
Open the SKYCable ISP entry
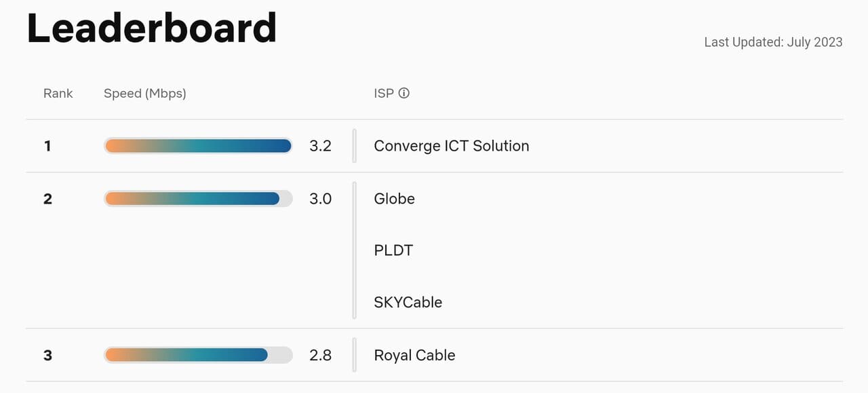point(408,302)
